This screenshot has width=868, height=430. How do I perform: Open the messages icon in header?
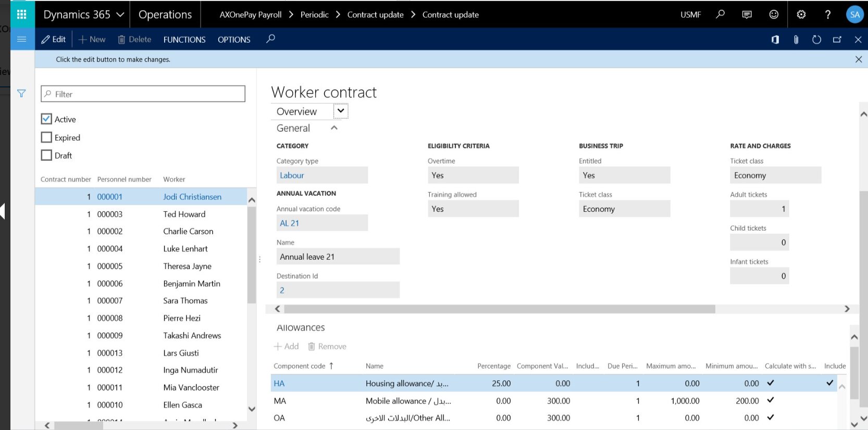(747, 15)
